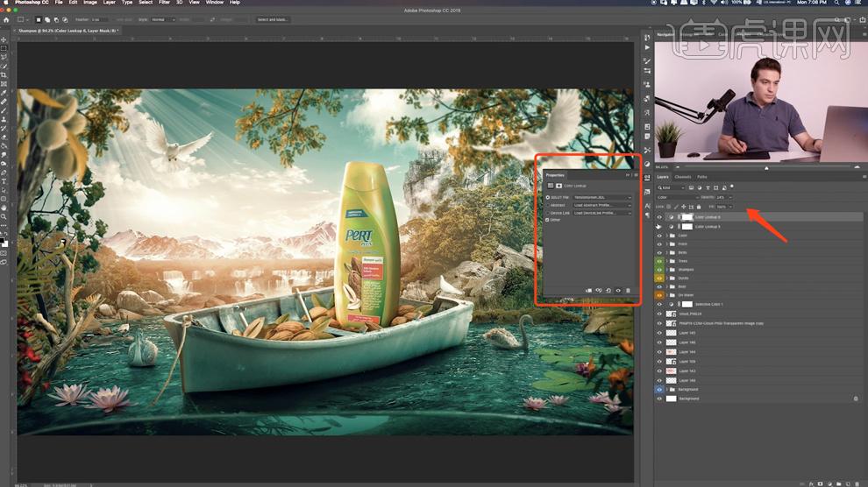Open the layer blend mode dropdown
The height and width of the screenshot is (487, 868).
(678, 197)
